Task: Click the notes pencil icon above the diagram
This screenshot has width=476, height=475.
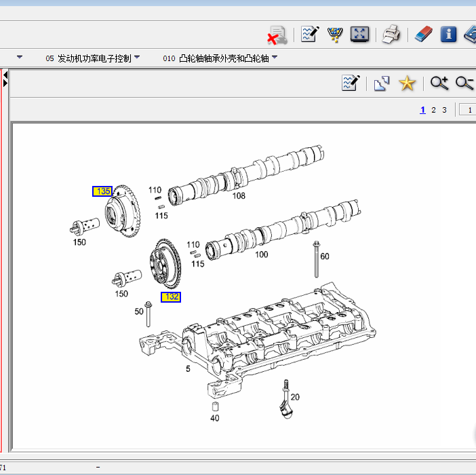Action: coord(351,83)
